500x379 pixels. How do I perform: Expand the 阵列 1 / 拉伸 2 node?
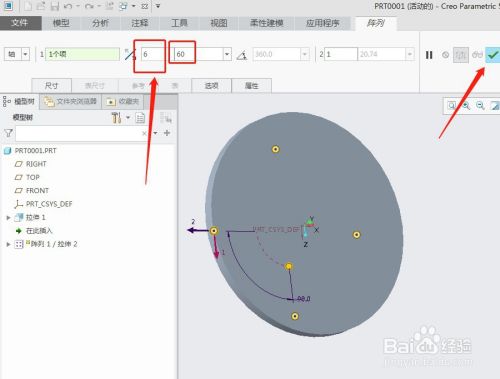[8, 244]
